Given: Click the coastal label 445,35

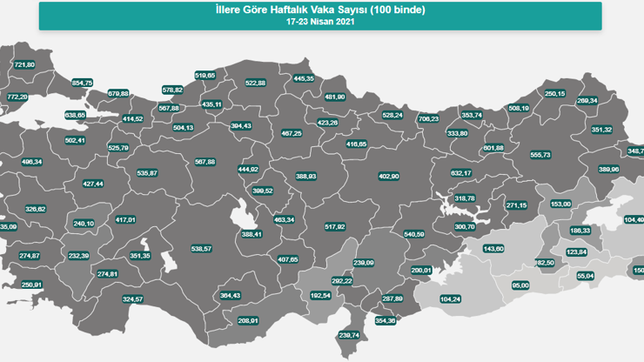Looking at the screenshot, I should point(304,78).
